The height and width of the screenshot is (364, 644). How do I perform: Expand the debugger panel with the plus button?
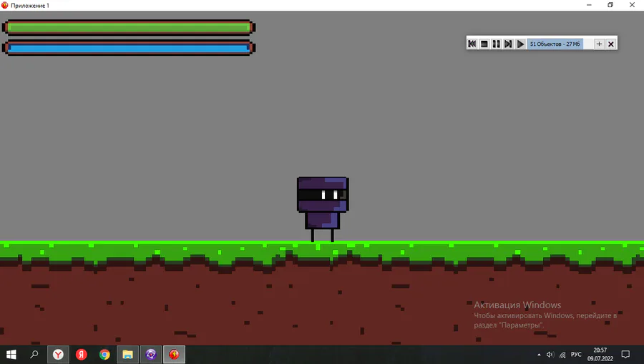(x=599, y=44)
